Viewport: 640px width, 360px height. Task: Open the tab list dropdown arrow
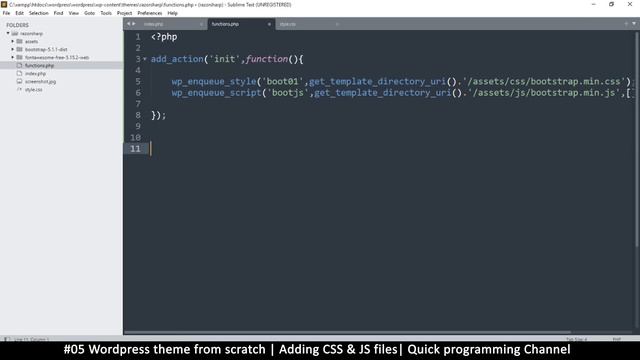pos(634,24)
